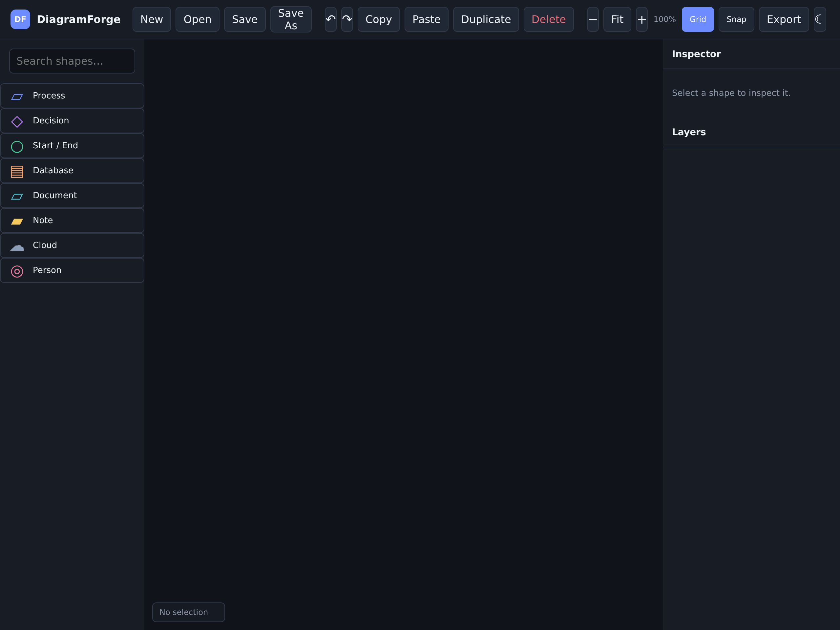This screenshot has height=630, width=840.
Task: Toggle dark mode moon icon
Action: coord(820,19)
